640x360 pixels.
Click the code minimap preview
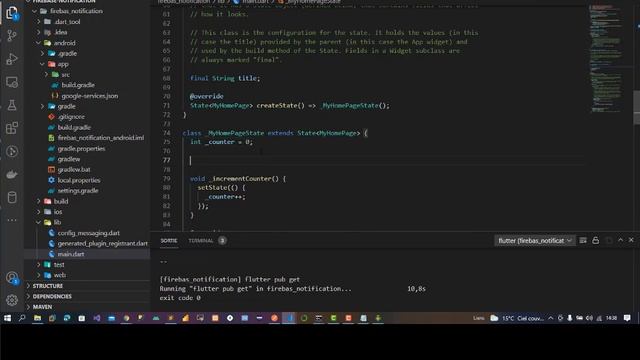point(607,59)
